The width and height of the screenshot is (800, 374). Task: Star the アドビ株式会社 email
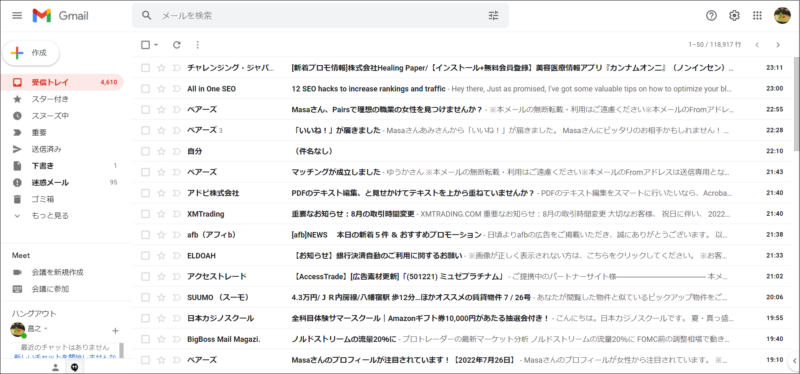161,193
